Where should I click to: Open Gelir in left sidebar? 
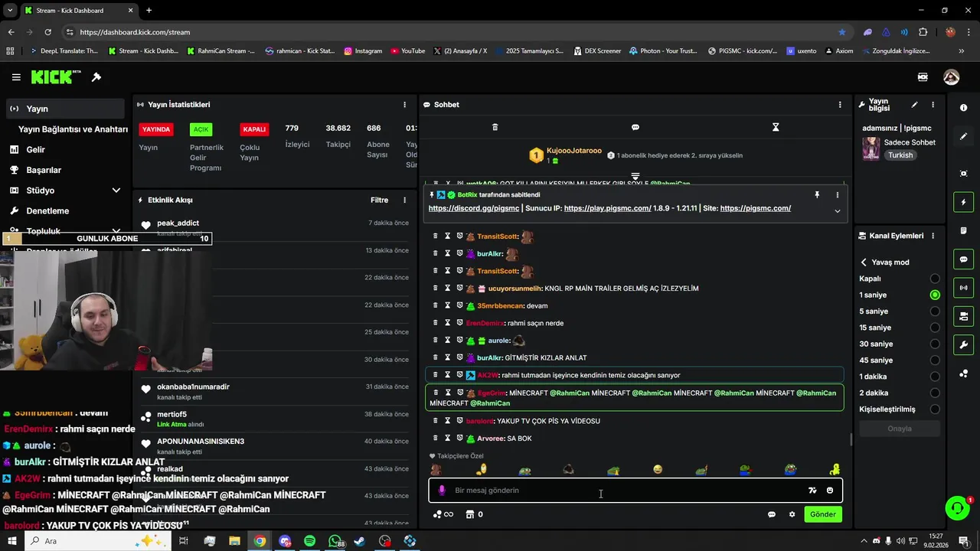pyautogui.click(x=65, y=150)
